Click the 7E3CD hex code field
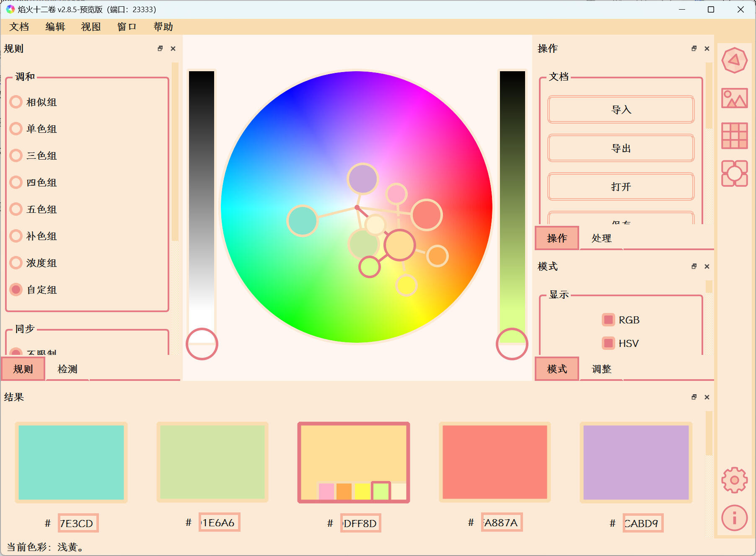Image resolution: width=756 pixels, height=556 pixels. [78, 523]
